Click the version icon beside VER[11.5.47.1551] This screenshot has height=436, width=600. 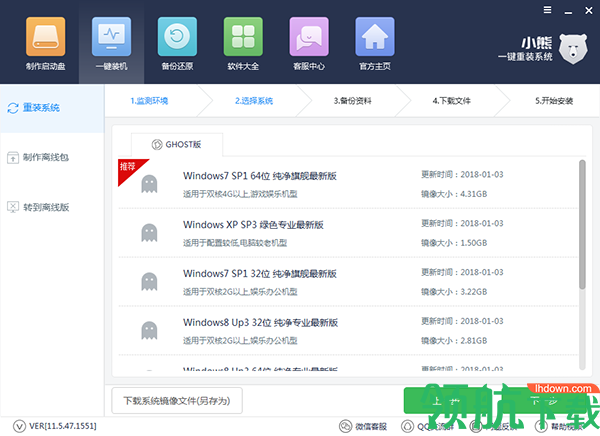pyautogui.click(x=19, y=426)
